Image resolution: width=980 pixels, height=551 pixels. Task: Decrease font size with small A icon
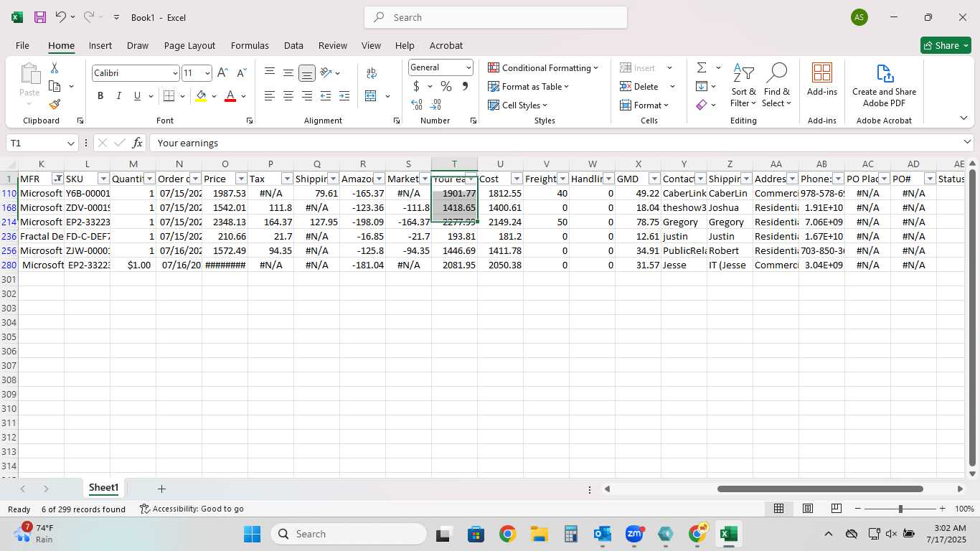click(241, 73)
